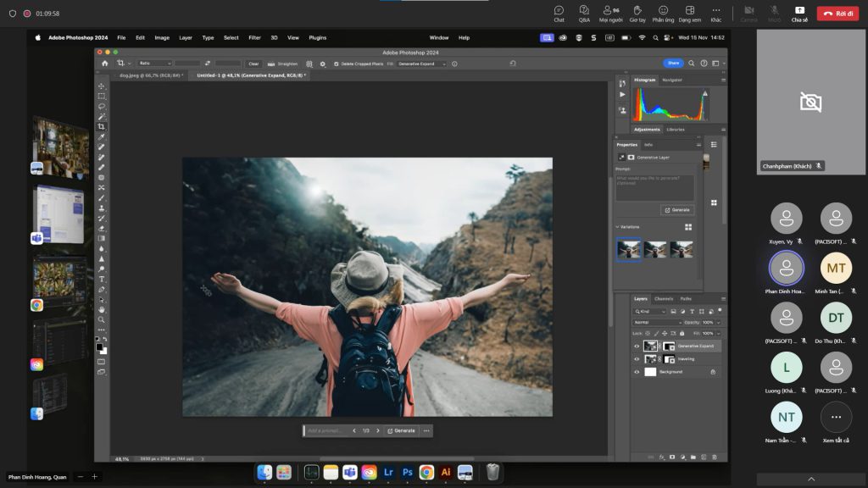Choose the Clone Stamp tool
The image size is (868, 488).
[102, 208]
